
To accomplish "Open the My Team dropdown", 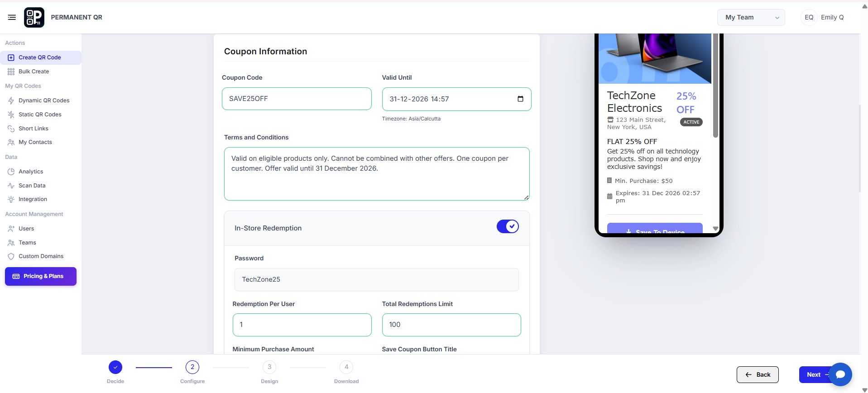I will click(x=751, y=17).
